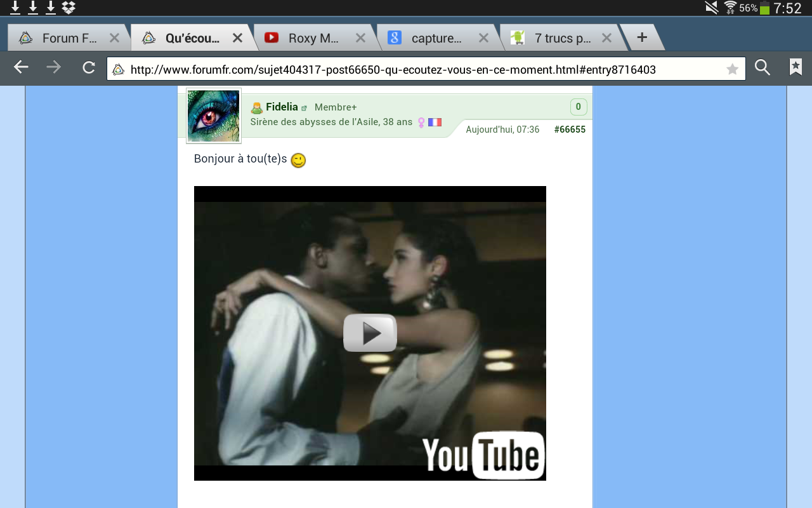Screen dimensions: 812x508
Task: Click the URL address field
Action: [x=426, y=69]
